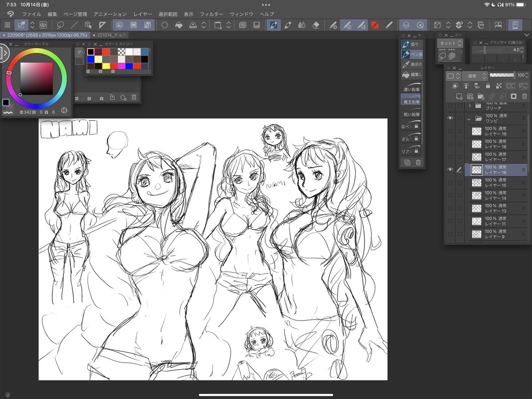
Task: Select the 粗い鉛筆 brush
Action: coord(411,112)
